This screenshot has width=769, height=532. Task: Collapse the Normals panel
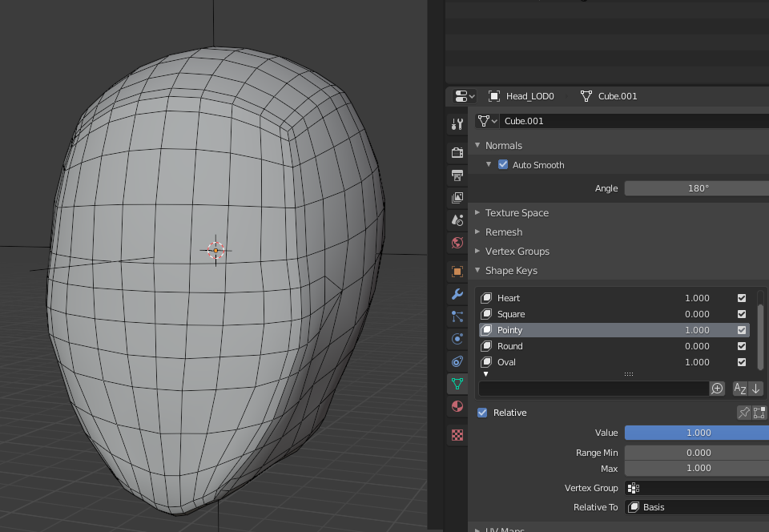(x=477, y=145)
